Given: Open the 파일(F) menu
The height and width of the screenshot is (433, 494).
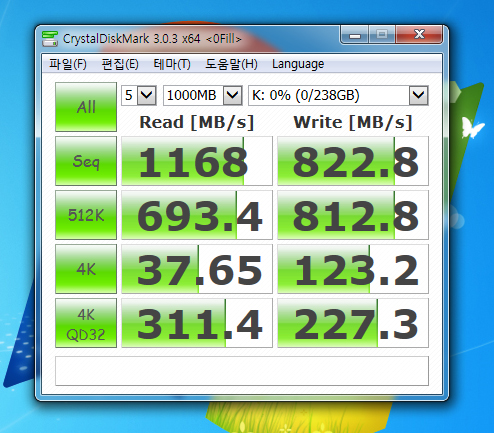Looking at the screenshot, I should pyautogui.click(x=68, y=64).
